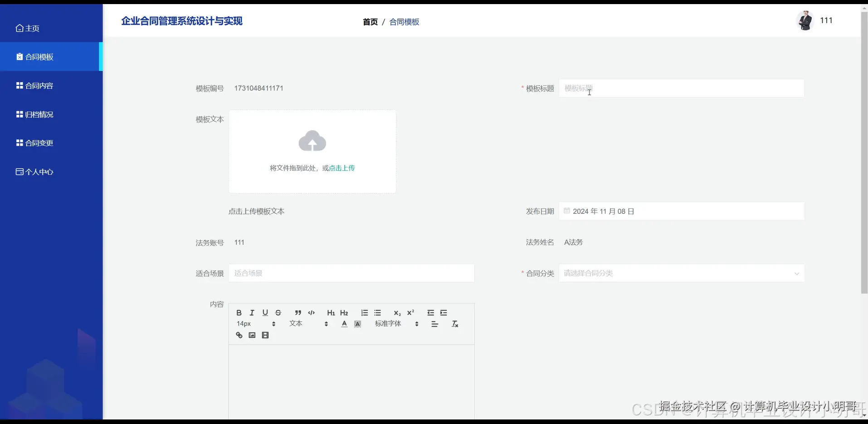
Task: Toggle italic formatting in the editor
Action: (x=252, y=313)
